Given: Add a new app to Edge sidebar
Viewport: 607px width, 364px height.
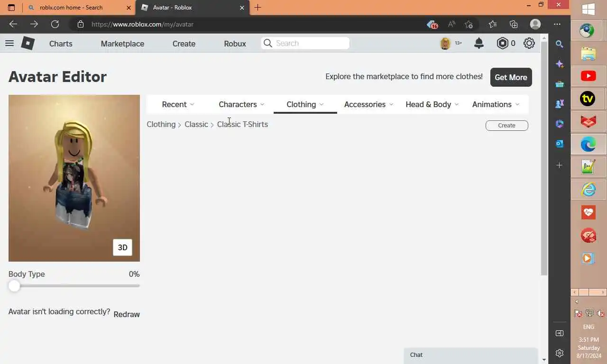Looking at the screenshot, I should pos(560,165).
